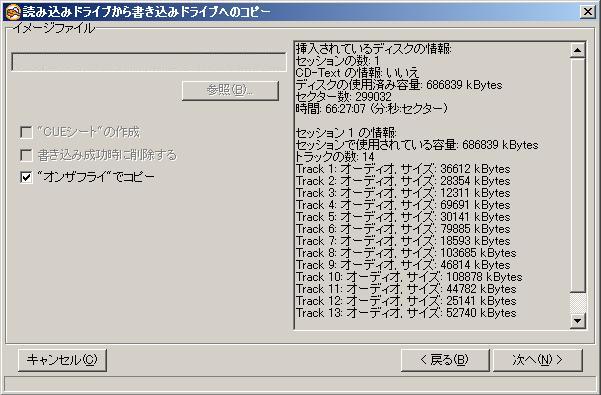601x395 pixels.
Task: Click the キャンセル(C) button
Action: tap(62, 360)
